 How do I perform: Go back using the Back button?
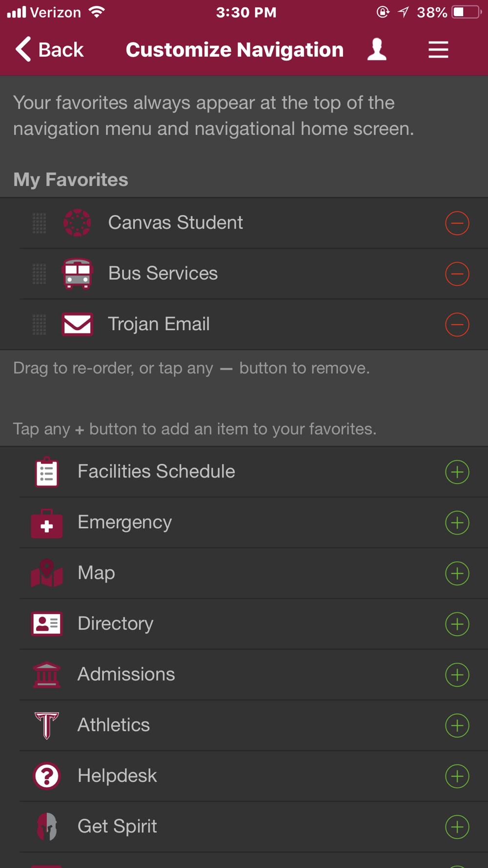[x=49, y=50]
